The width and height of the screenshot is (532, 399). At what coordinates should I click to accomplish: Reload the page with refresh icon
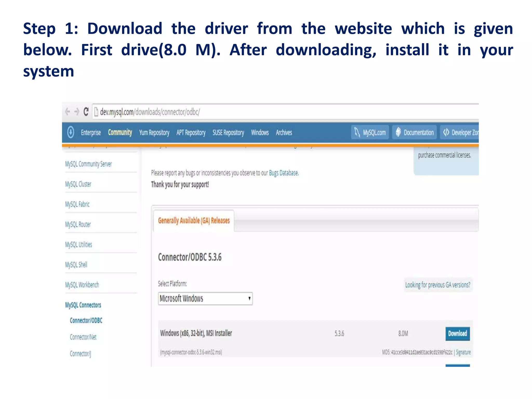click(86, 112)
